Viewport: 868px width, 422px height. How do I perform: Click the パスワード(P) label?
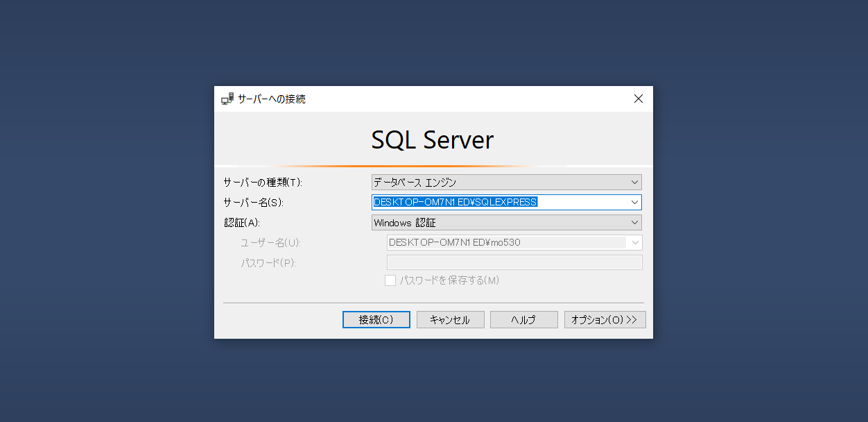(268, 263)
